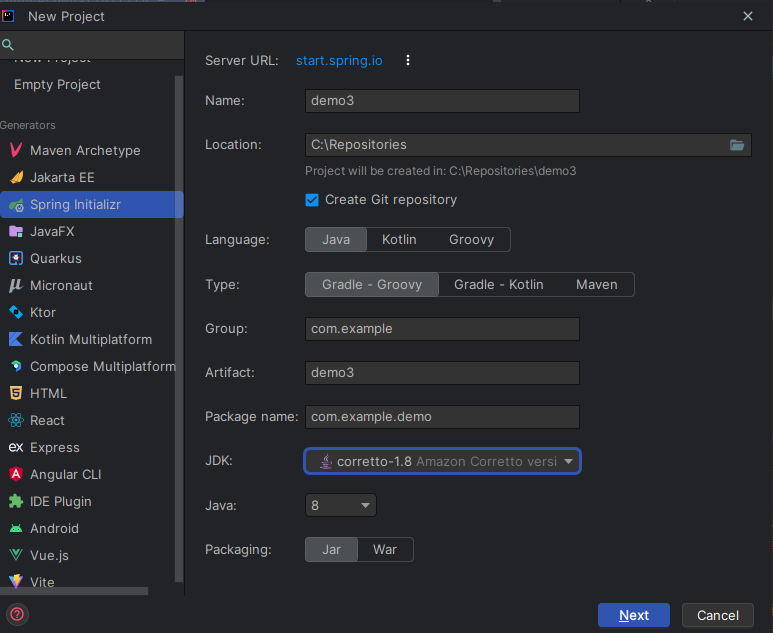Click the sidebar vertical scrollbar
Image resolution: width=773 pixels, height=633 pixels.
[x=179, y=329]
